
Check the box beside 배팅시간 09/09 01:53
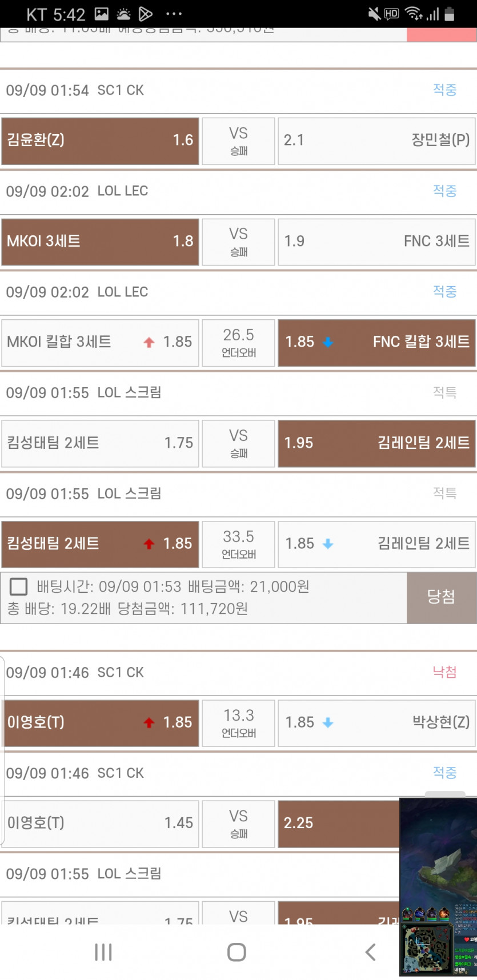click(x=19, y=587)
